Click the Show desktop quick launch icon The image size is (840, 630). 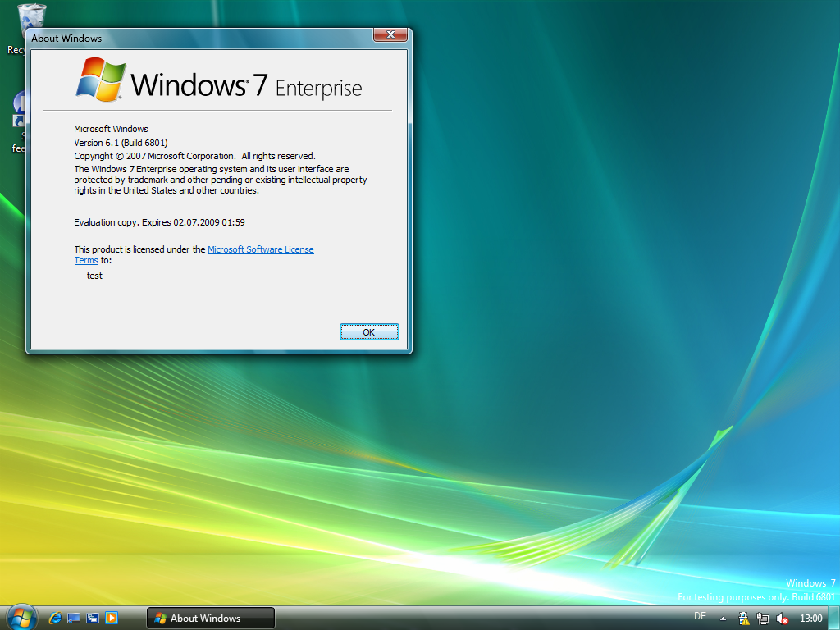point(74,618)
